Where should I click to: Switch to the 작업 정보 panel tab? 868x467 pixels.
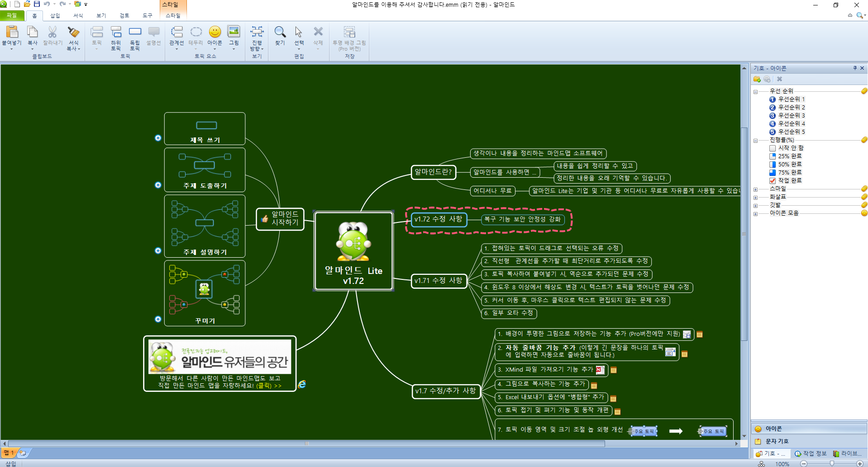pyautogui.click(x=811, y=453)
